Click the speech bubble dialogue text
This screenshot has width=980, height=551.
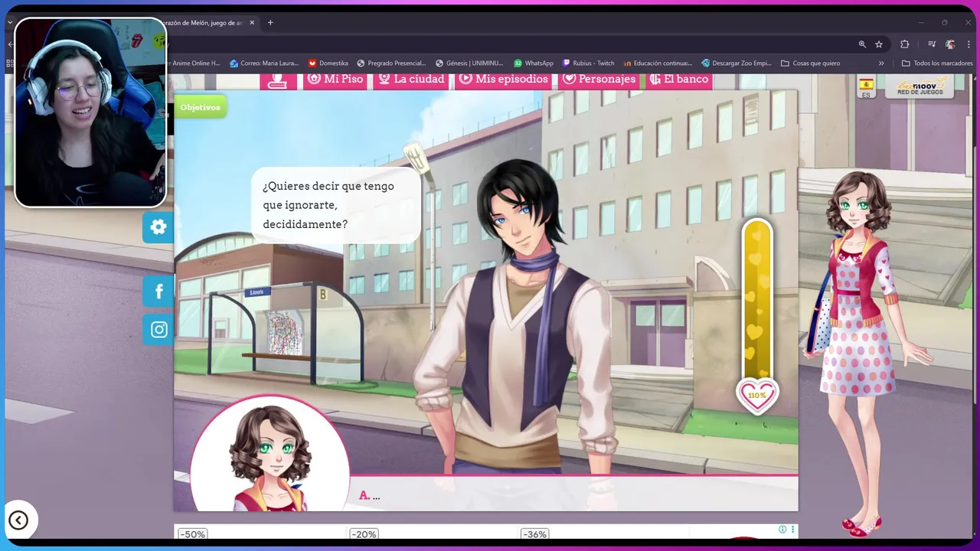pos(336,205)
